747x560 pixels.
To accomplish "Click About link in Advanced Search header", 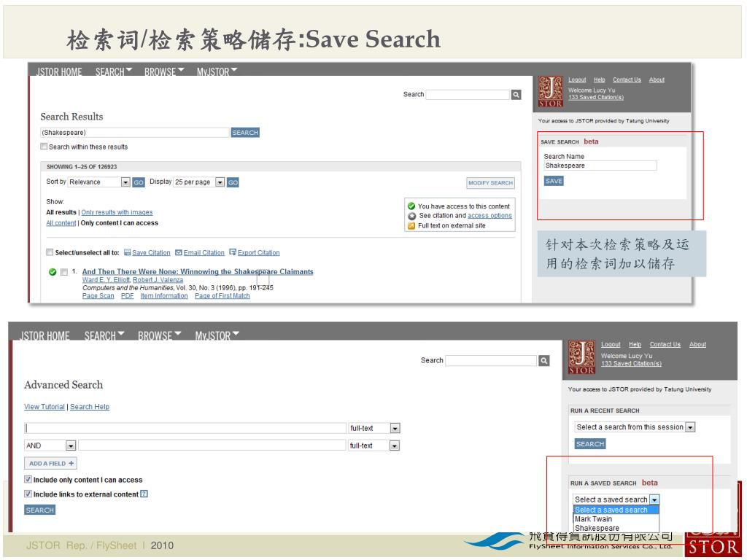I will pos(697,344).
